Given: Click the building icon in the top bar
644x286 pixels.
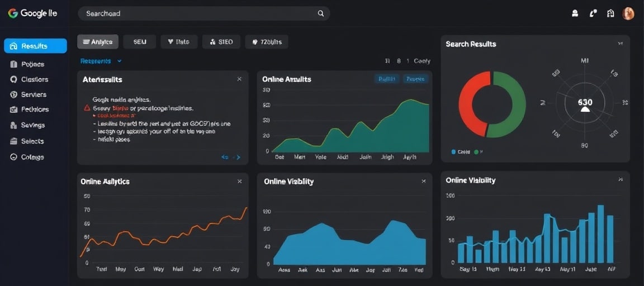Looking at the screenshot, I should [x=610, y=13].
